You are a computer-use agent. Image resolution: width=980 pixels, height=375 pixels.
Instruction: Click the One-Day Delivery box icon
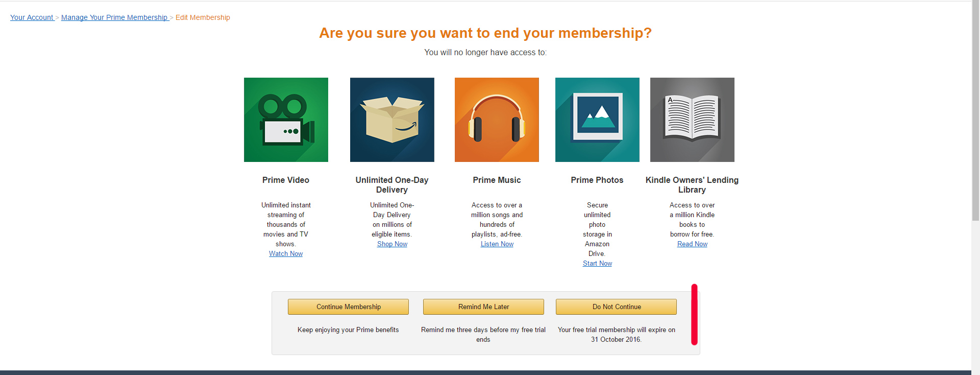pyautogui.click(x=392, y=120)
